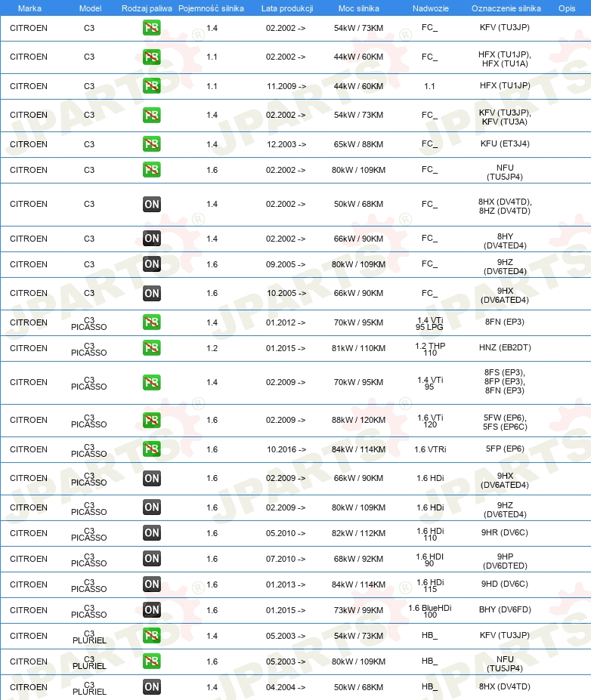Screen dimensions: 591x700
Task: Click petrol icon in KFU (ET3J4) row
Action: [x=151, y=144]
